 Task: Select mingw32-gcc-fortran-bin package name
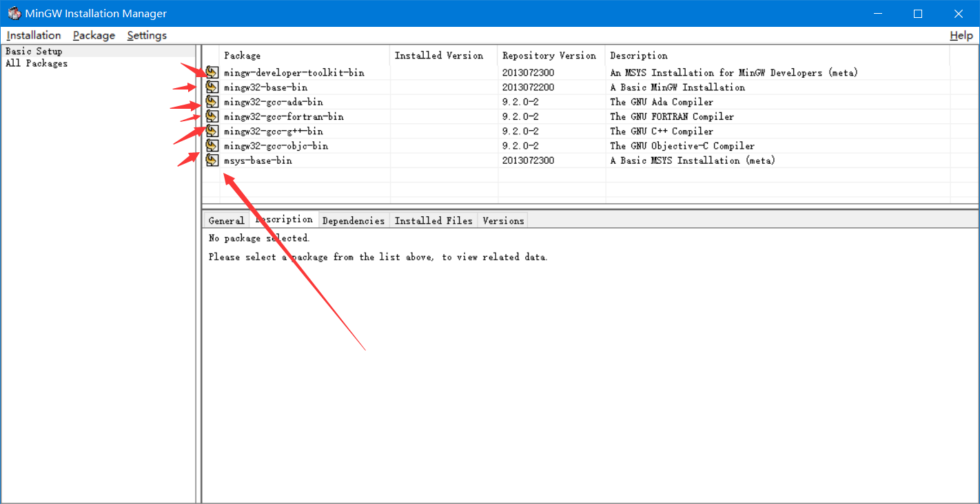[x=283, y=116]
